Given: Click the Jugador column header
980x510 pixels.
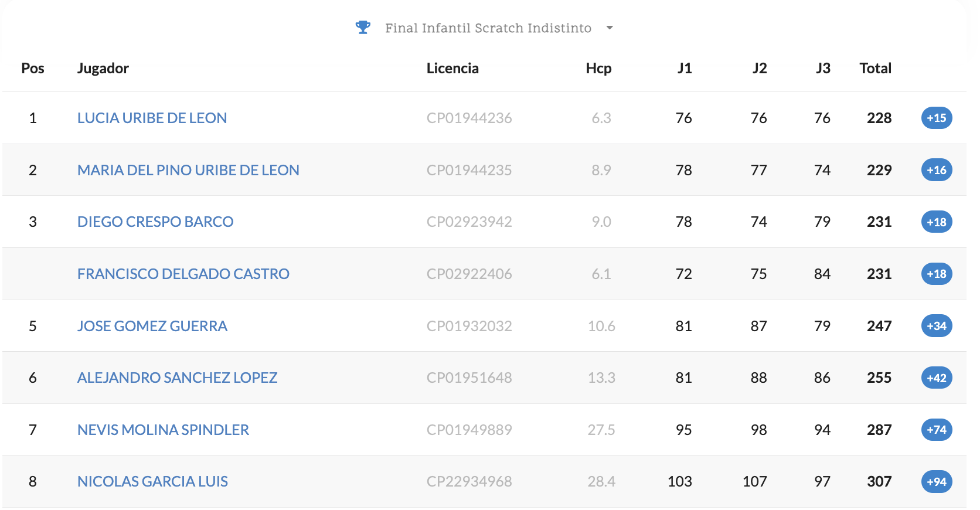Looking at the screenshot, I should click(x=103, y=68).
